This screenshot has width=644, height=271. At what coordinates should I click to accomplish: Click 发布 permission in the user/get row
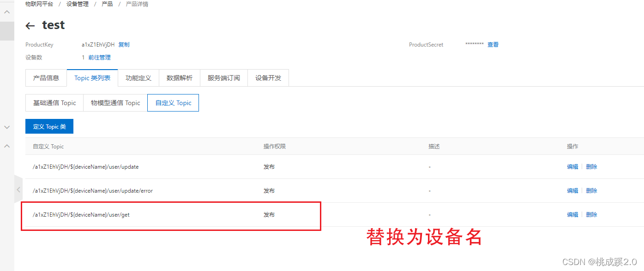click(269, 215)
